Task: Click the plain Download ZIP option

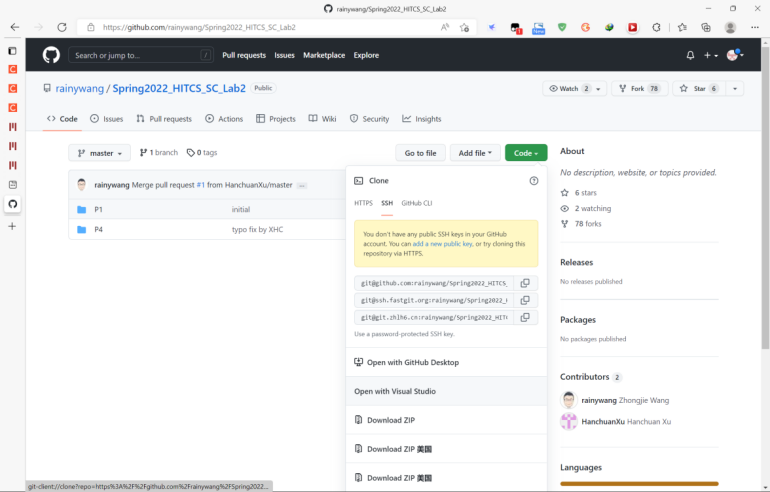Action: [x=446, y=420]
